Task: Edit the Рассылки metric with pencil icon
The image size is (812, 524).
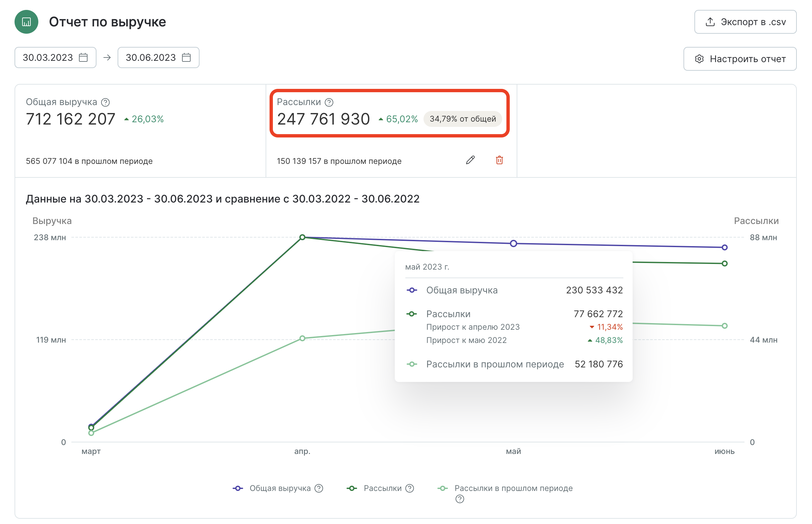Action: pos(470,160)
